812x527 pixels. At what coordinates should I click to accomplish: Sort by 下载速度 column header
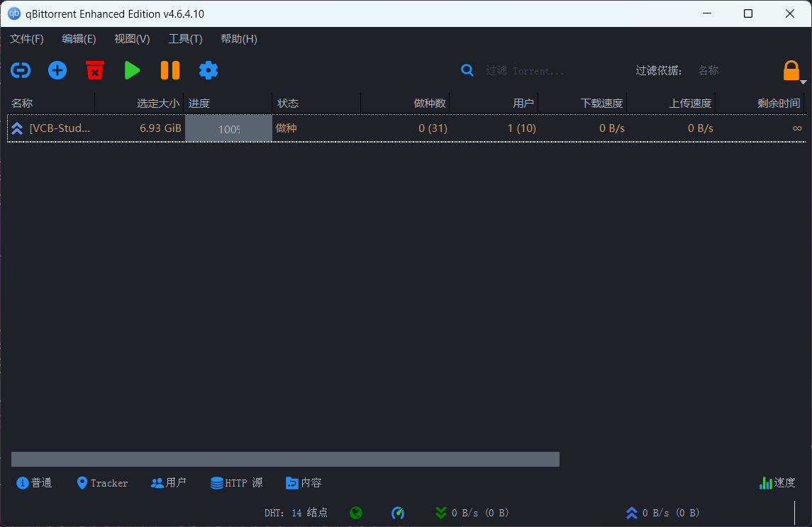[x=582, y=103]
